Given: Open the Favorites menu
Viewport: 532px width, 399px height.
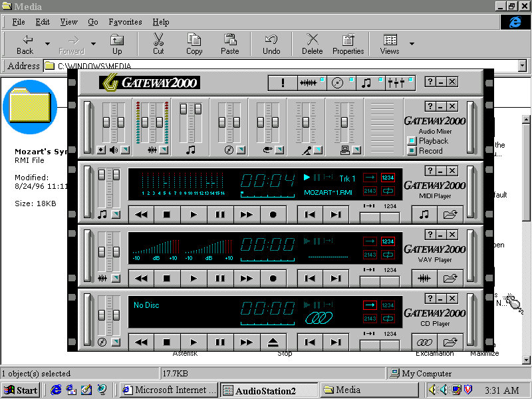Looking at the screenshot, I should pos(125,22).
